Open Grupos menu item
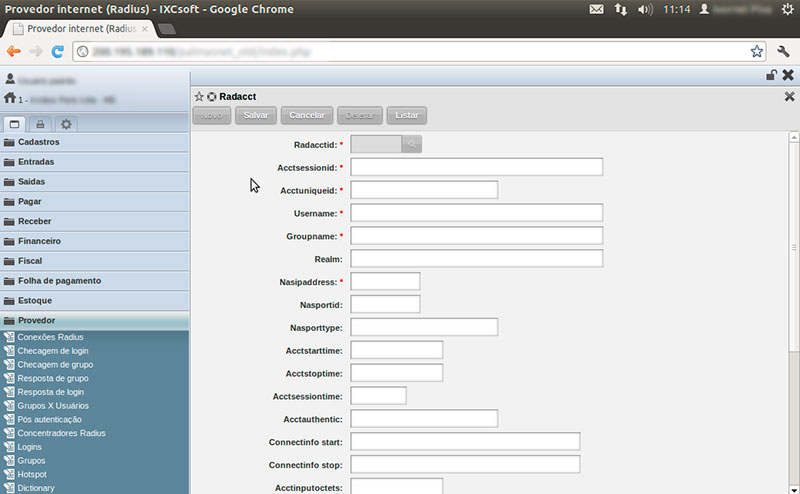 (31, 461)
